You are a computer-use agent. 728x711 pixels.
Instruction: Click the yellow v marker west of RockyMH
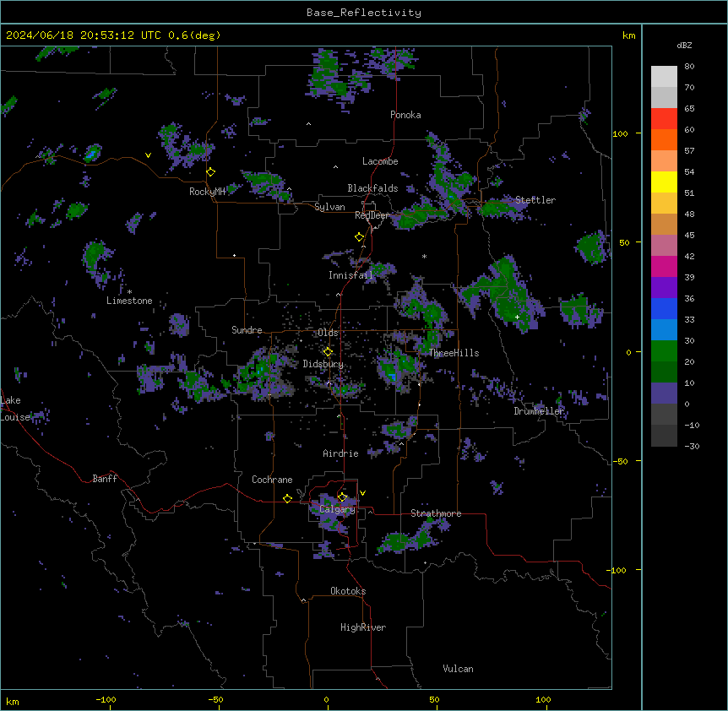(148, 155)
